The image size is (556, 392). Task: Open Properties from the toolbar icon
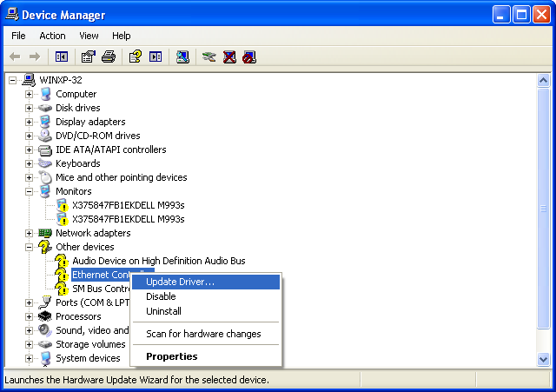pyautogui.click(x=88, y=56)
